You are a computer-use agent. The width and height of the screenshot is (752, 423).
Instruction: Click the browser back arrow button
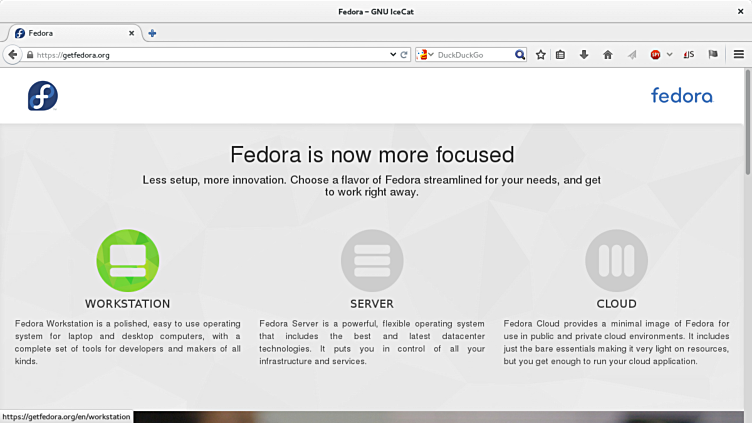pos(13,55)
